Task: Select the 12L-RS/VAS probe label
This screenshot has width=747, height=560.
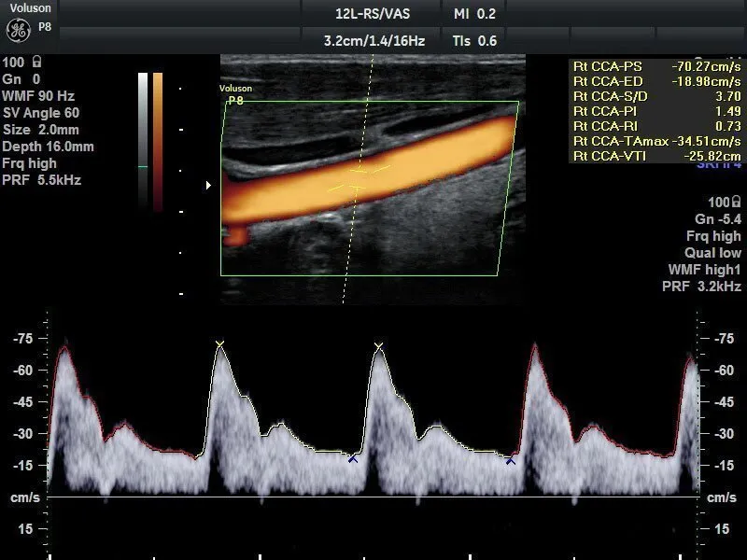Action: 372,15
